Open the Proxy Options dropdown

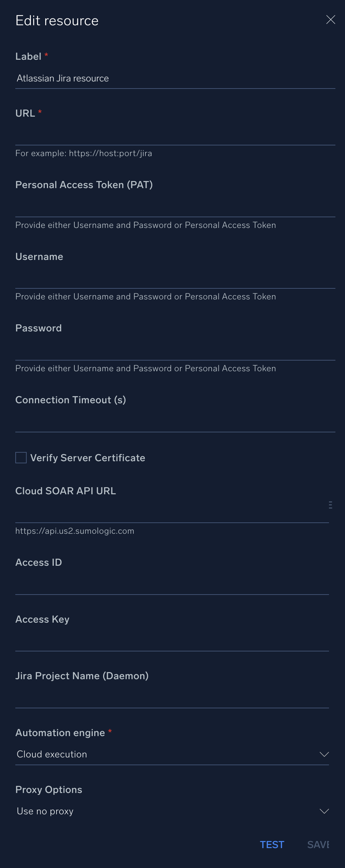(x=323, y=811)
